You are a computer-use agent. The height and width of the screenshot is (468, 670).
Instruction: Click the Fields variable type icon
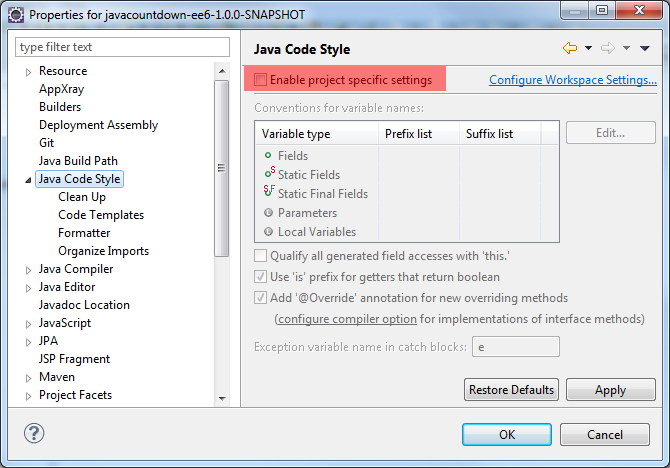pos(268,156)
